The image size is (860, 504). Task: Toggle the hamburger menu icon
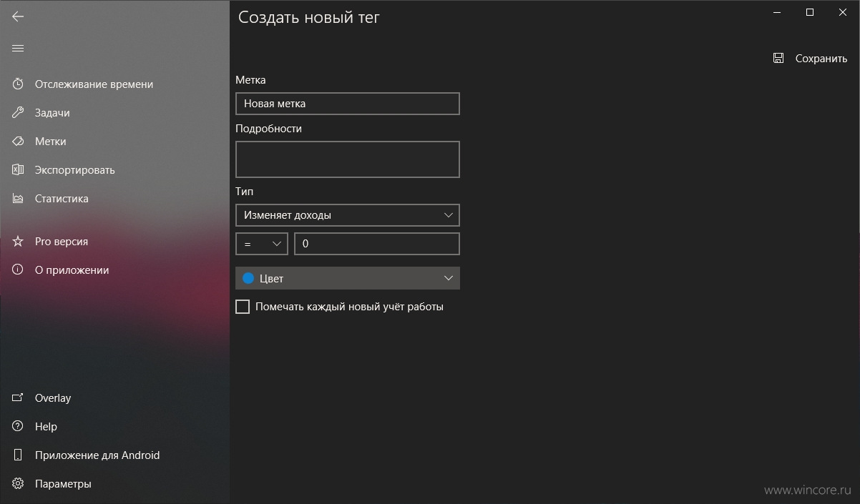pyautogui.click(x=18, y=48)
